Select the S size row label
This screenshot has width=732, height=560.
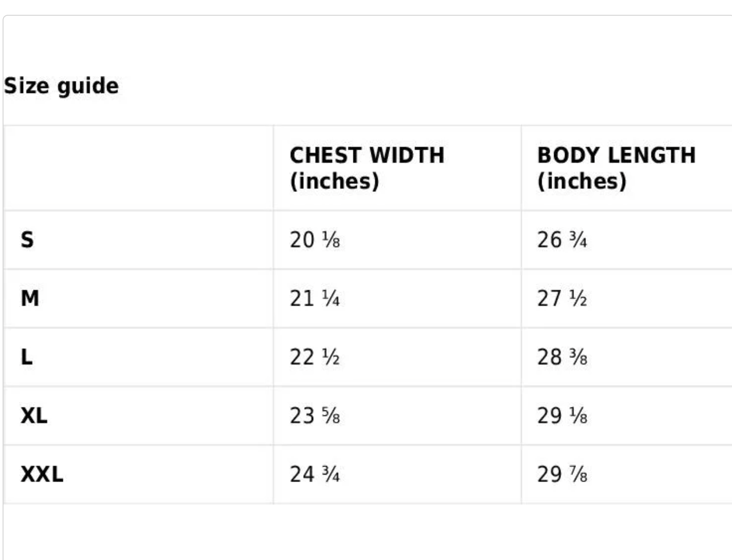[27, 240]
